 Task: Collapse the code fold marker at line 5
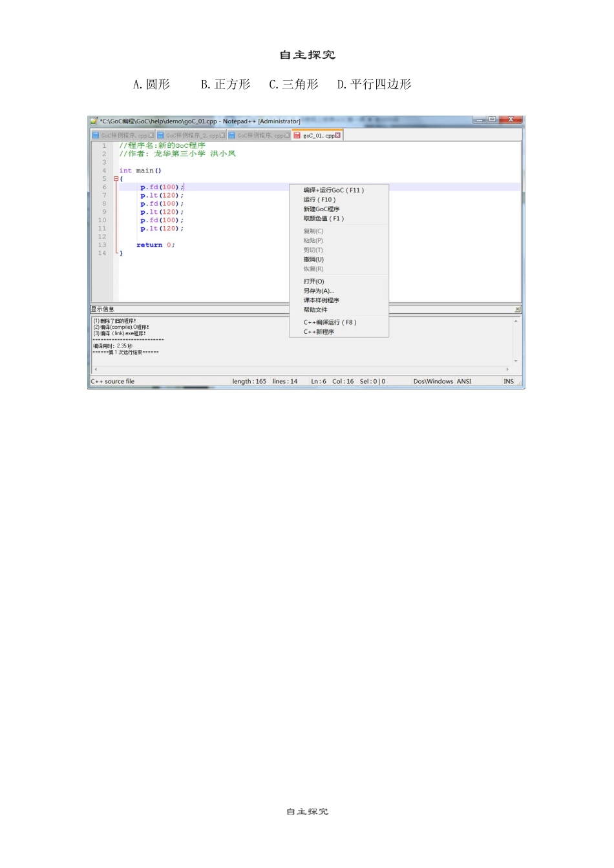point(116,179)
